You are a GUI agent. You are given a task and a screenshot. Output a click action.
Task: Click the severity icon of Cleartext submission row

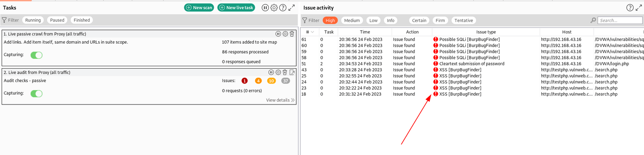point(436,63)
